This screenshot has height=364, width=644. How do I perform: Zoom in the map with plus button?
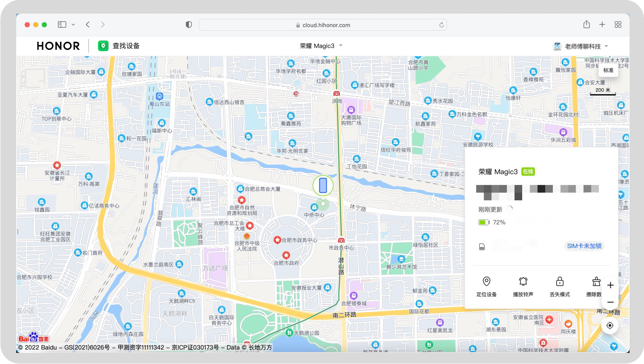[x=610, y=285]
